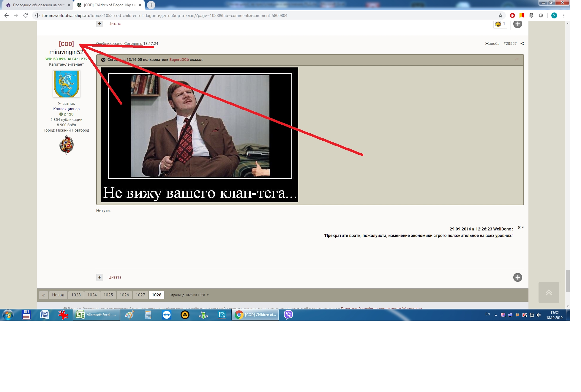The height and width of the screenshot is (392, 581).
Task: Expand the Страница 1028 из 1028 page dropdown
Action: [x=189, y=295]
